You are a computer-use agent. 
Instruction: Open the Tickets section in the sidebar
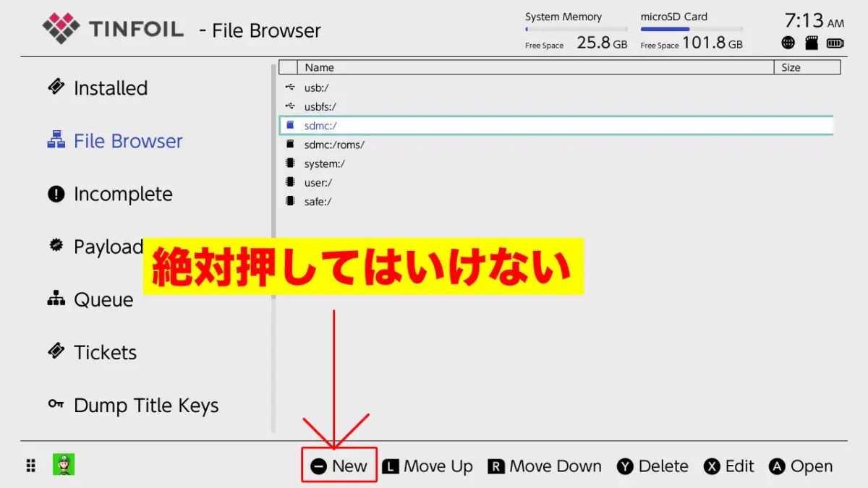point(105,352)
